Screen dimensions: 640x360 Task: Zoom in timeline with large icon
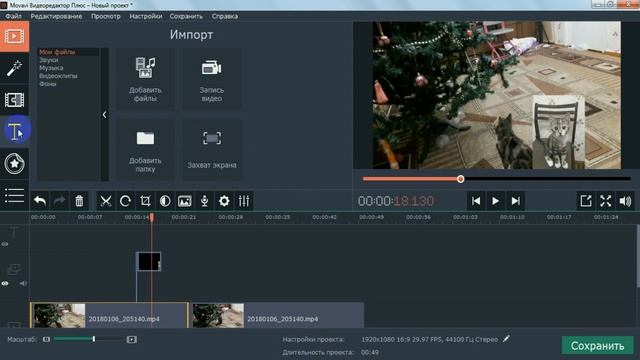coord(131,339)
